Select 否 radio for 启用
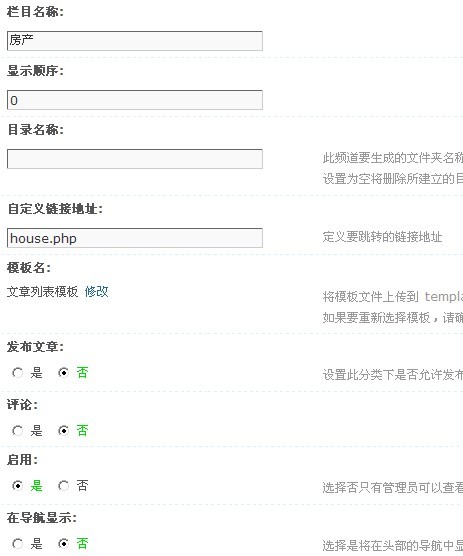The height and width of the screenshot is (556, 463). 63,485
